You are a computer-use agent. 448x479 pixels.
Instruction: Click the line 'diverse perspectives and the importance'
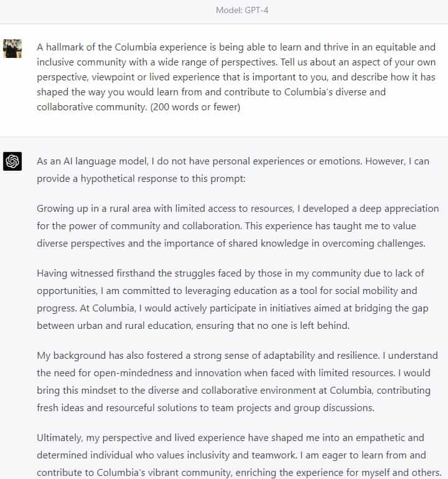(x=231, y=244)
